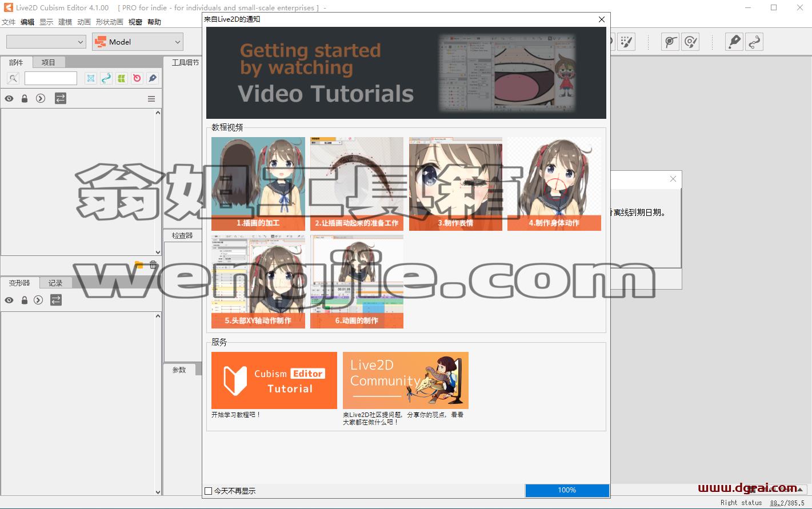Screen dimensions: 812x509
Task: Select the dotted brush selection tool
Action: point(626,42)
